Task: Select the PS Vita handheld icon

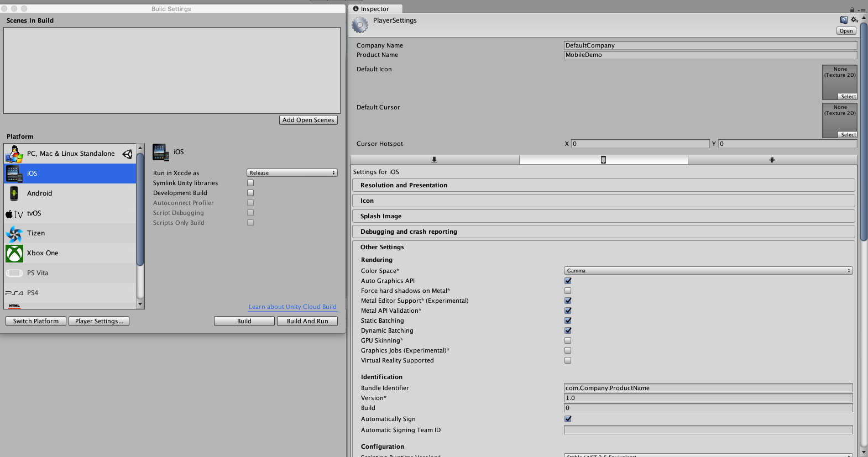Action: click(x=14, y=273)
